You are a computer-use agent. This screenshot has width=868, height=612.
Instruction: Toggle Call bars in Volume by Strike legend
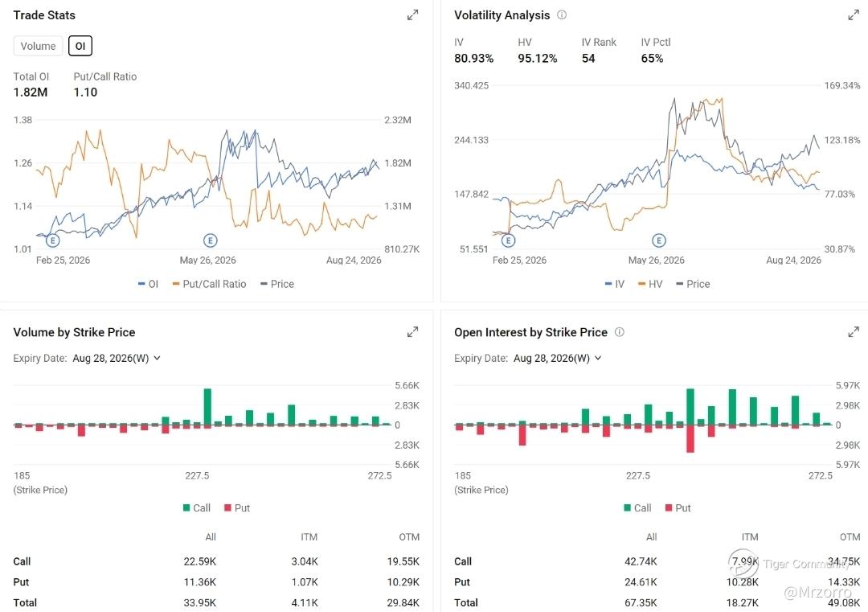197,508
